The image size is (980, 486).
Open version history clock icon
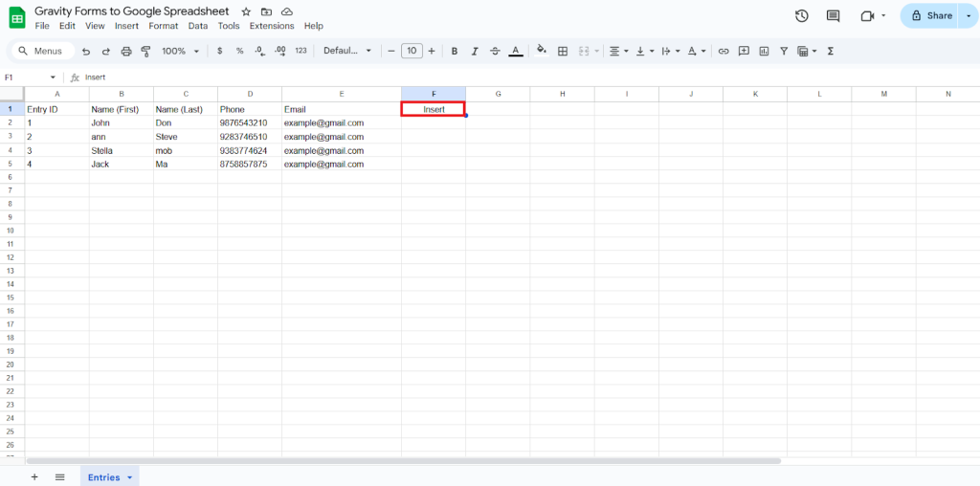tap(802, 16)
